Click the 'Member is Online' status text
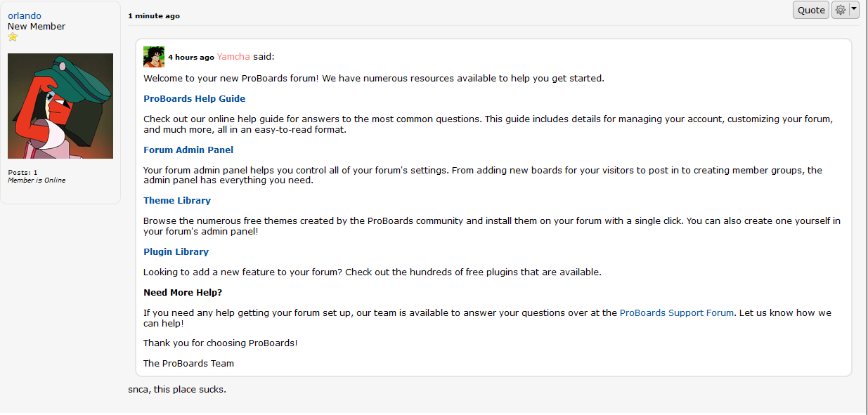 [x=37, y=180]
